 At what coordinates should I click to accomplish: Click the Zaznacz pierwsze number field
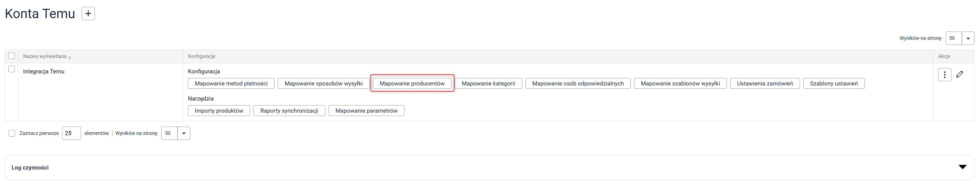point(71,133)
